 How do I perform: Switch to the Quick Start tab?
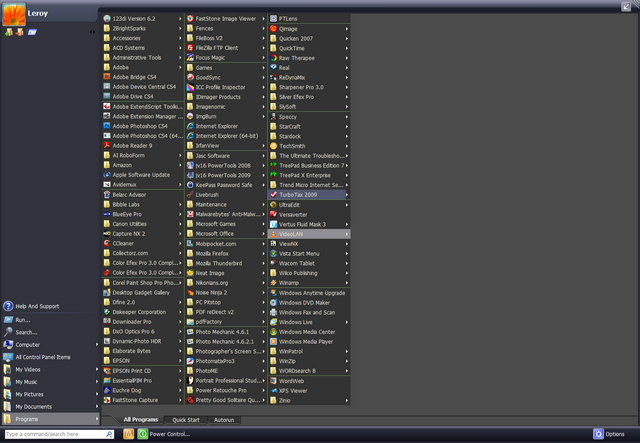coord(186,420)
